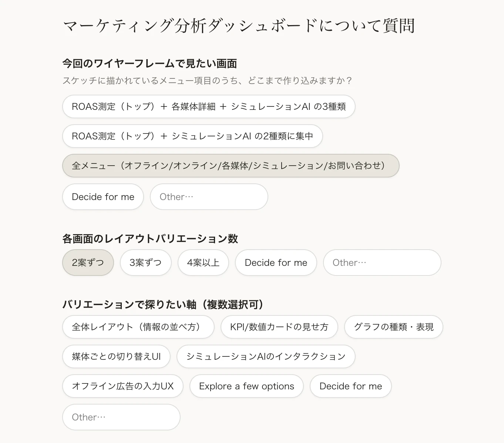Focus the Other field under 見たい画面 question
The width and height of the screenshot is (504, 443).
click(x=209, y=197)
